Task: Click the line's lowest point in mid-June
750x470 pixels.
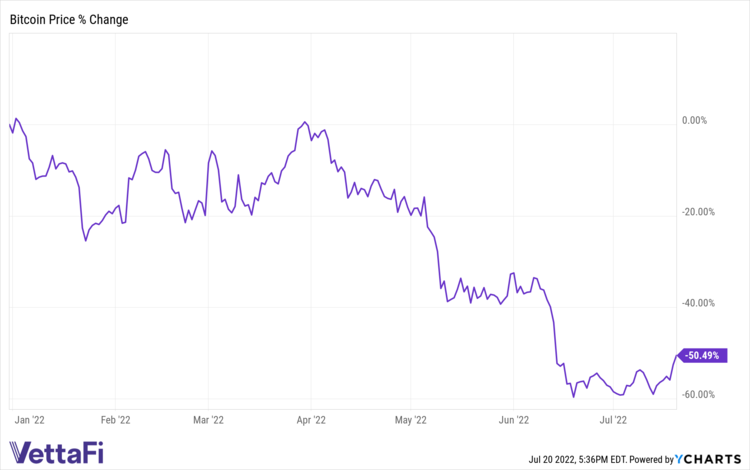Action: [574, 397]
